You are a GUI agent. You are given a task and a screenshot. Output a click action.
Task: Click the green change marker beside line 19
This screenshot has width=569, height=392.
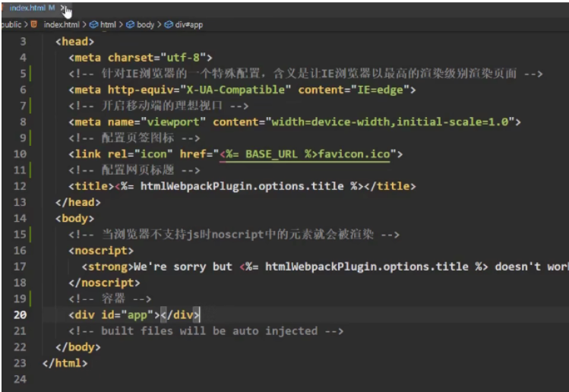(x=30, y=299)
